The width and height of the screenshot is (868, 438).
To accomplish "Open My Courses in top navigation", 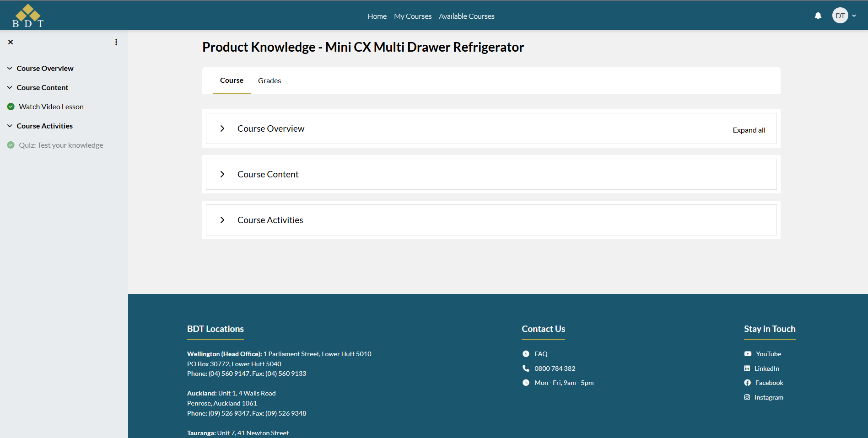I will [x=413, y=16].
